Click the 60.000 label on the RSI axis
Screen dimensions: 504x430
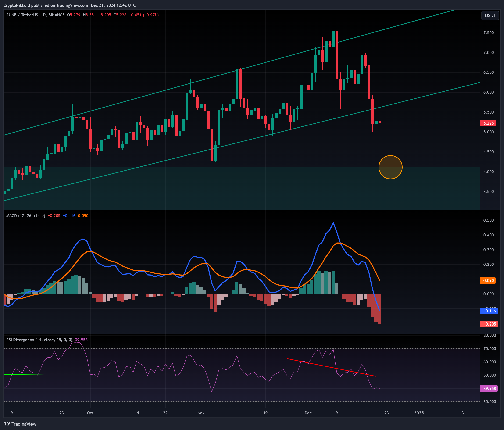click(x=490, y=362)
